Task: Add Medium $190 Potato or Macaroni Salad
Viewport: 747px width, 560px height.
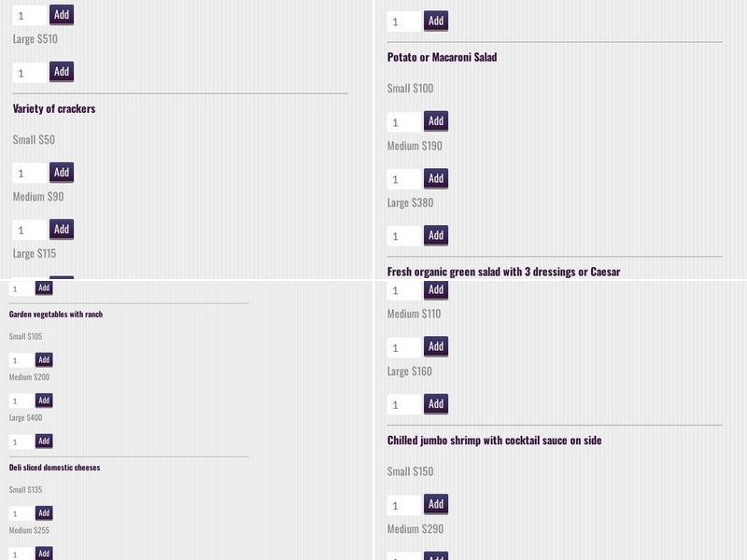Action: 435,178
